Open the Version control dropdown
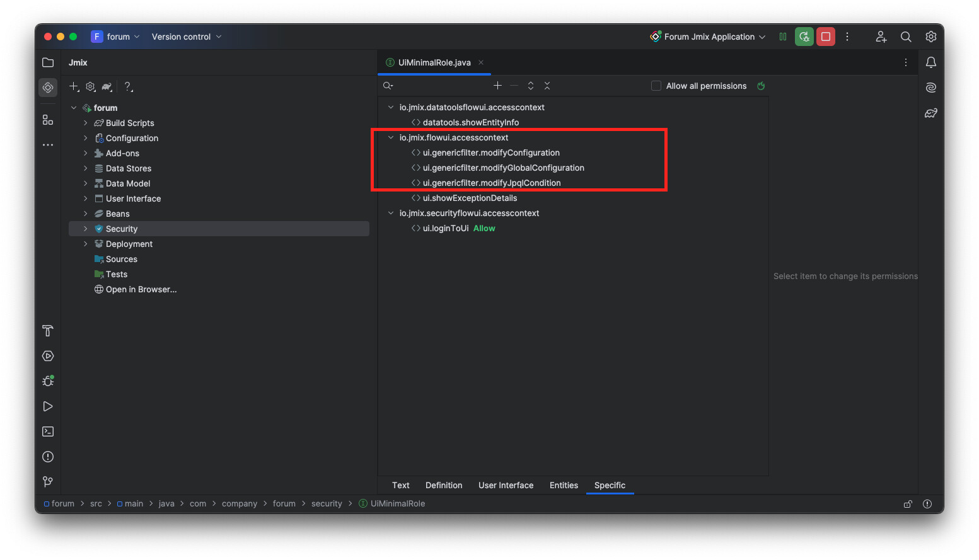 point(187,37)
